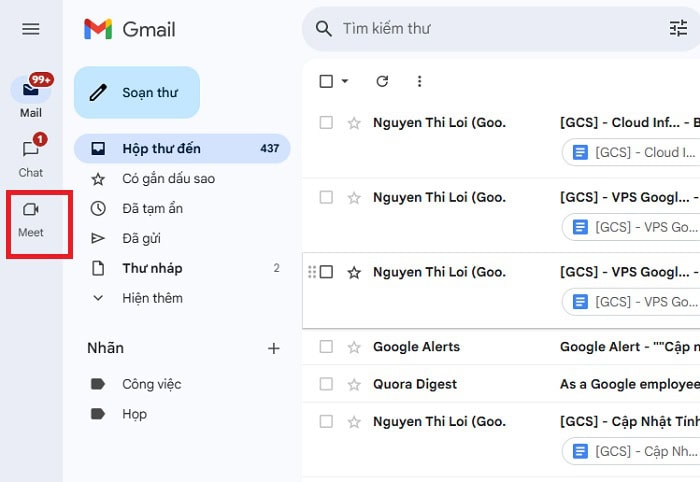Viewport: 700px width, 482px height.
Task: Go to the 'Đã gửi' sent folder
Action: (x=141, y=238)
